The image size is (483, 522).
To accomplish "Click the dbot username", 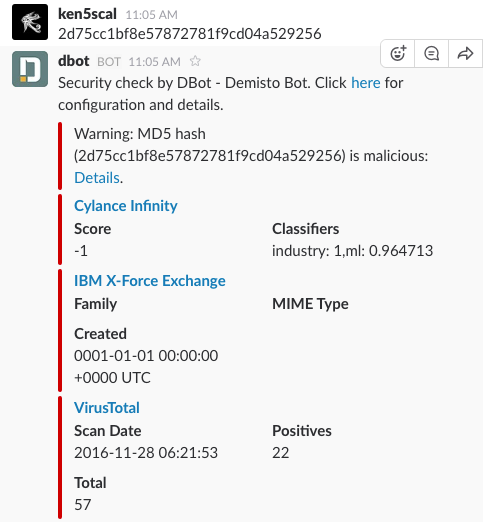I will pos(74,61).
